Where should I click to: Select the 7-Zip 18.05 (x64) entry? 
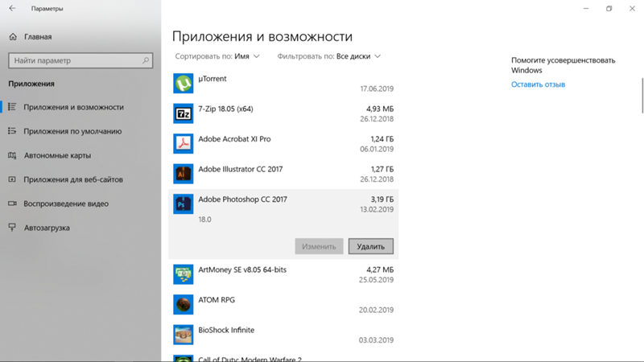[226, 109]
